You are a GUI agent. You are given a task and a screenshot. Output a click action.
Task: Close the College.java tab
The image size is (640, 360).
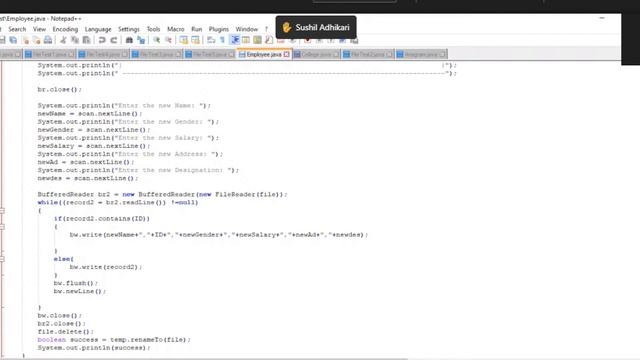pos(336,54)
